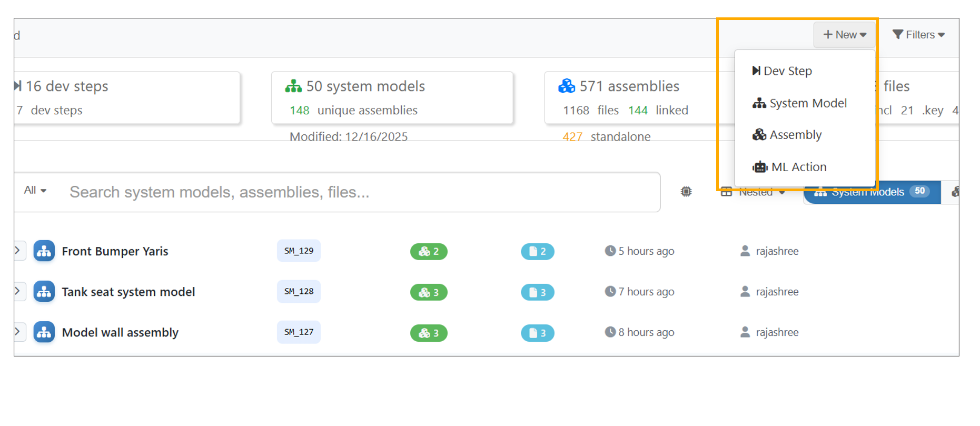Screen dimensions: 980x426
Task: Click the Tank seat system model icon
Action: [44, 292]
